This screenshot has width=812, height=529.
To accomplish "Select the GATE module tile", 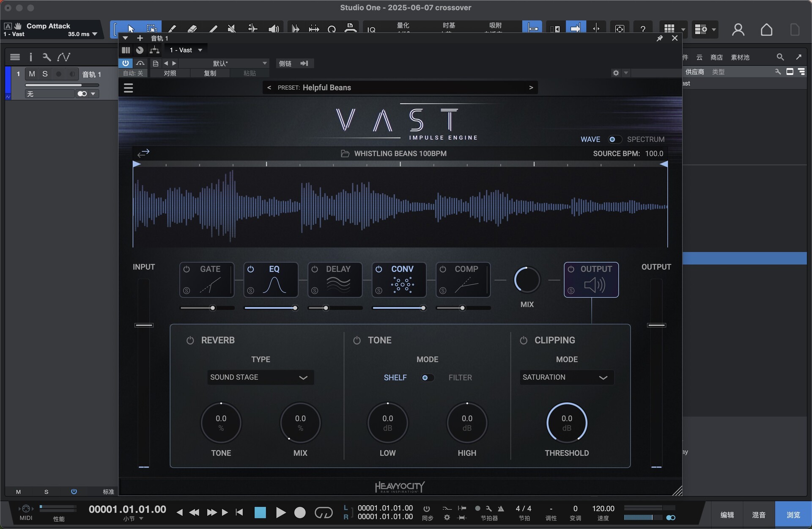I will 207,280.
